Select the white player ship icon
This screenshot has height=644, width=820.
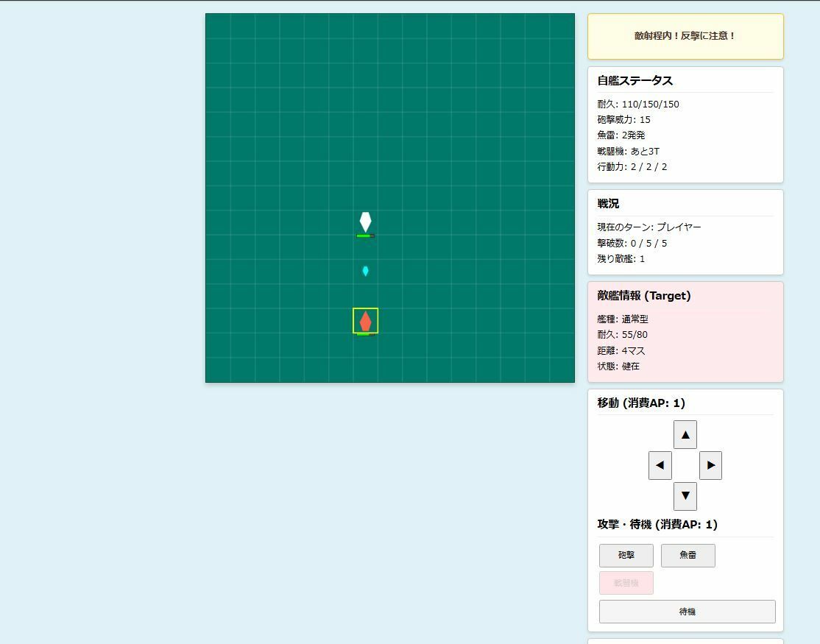tap(365, 221)
